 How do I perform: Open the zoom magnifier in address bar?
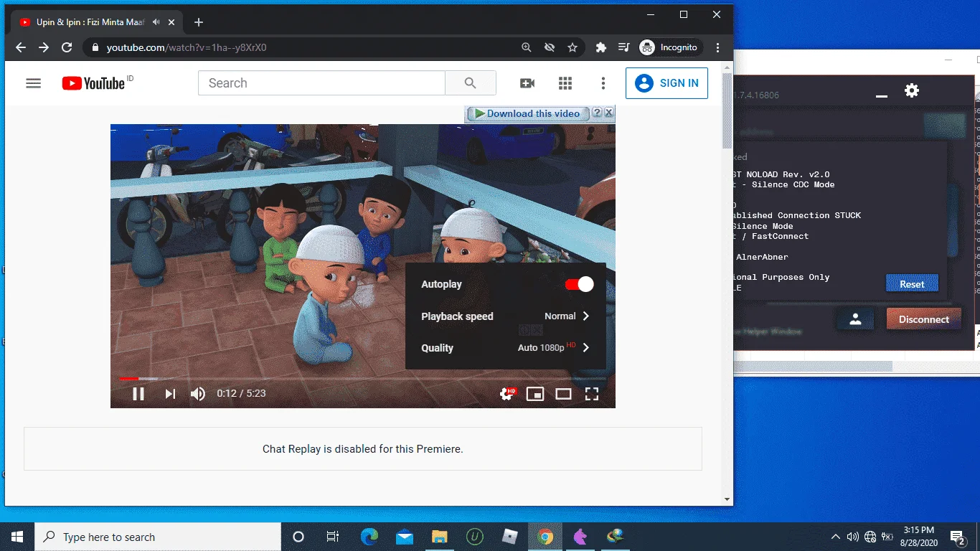pyautogui.click(x=527, y=47)
